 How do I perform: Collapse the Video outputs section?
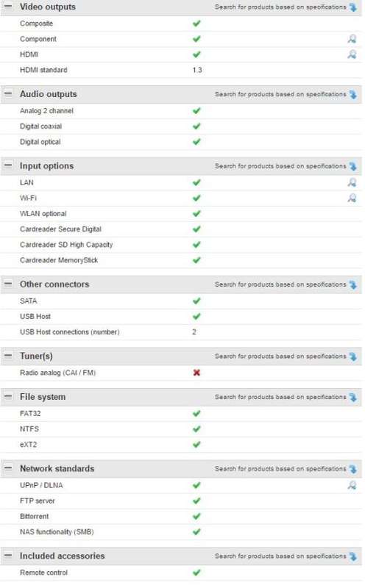[x=8, y=7]
